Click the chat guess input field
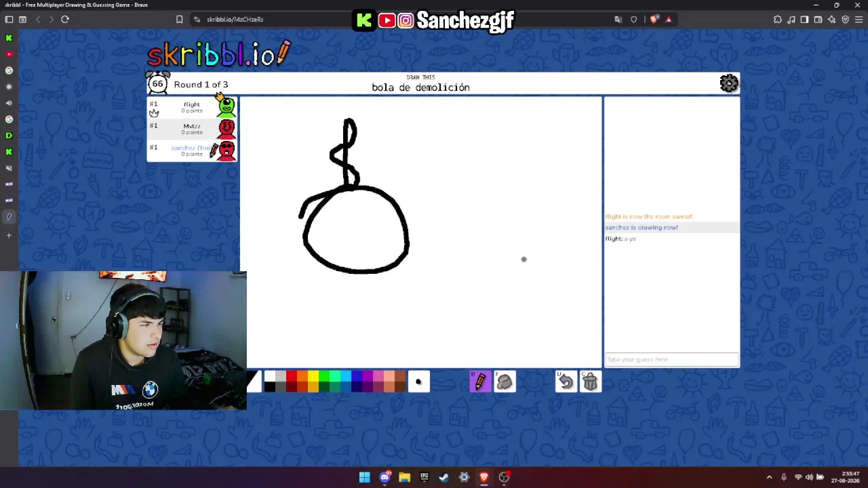The height and width of the screenshot is (488, 868). [x=671, y=359]
